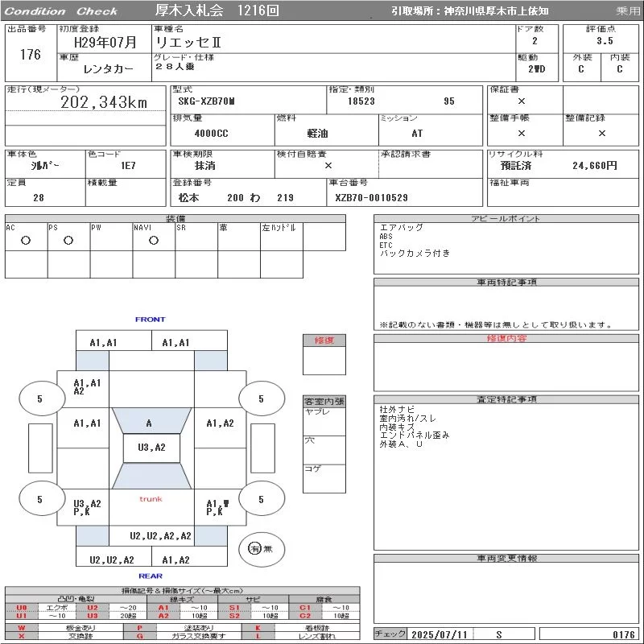Click the ETC appeal point line
Image resolution: width=644 pixels, height=644 pixels.
[x=386, y=246]
